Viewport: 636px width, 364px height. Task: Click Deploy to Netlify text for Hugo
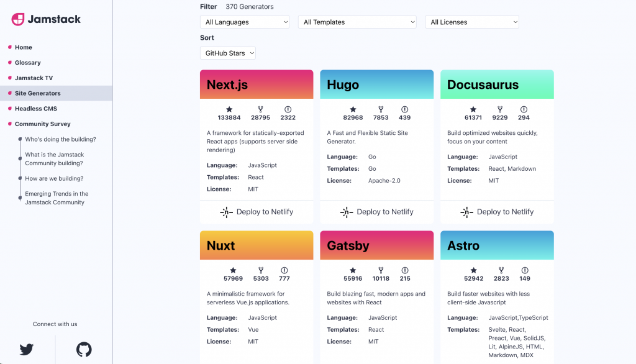385,212
